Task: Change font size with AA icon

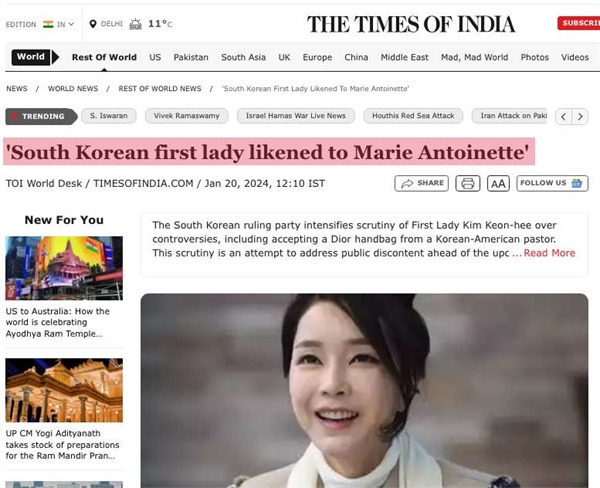Action: 498,184
